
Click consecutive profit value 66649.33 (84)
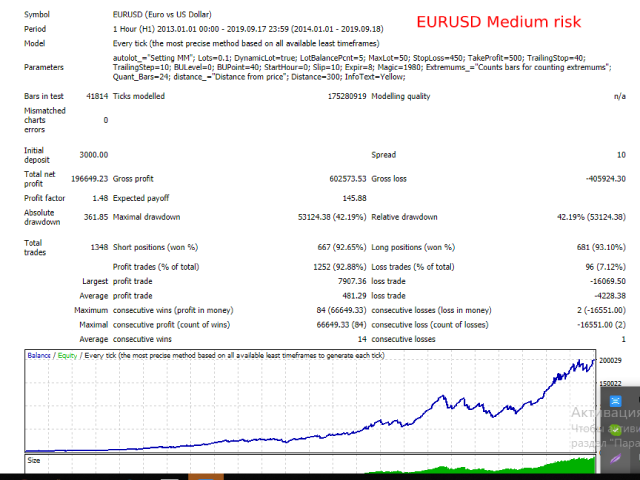[x=341, y=325]
